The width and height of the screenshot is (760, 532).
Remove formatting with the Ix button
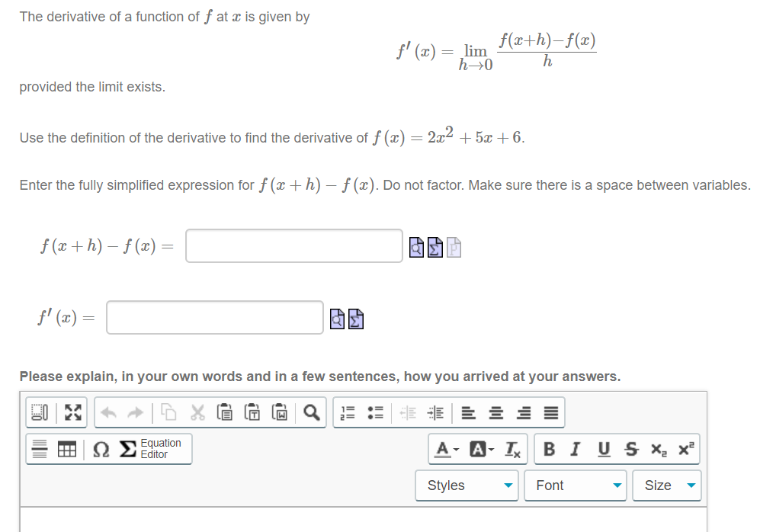pos(511,448)
